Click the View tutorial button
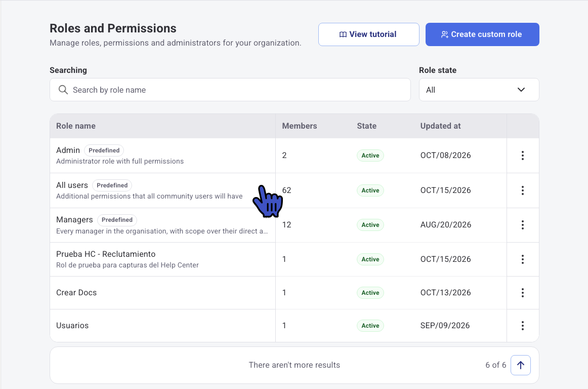 (x=368, y=34)
